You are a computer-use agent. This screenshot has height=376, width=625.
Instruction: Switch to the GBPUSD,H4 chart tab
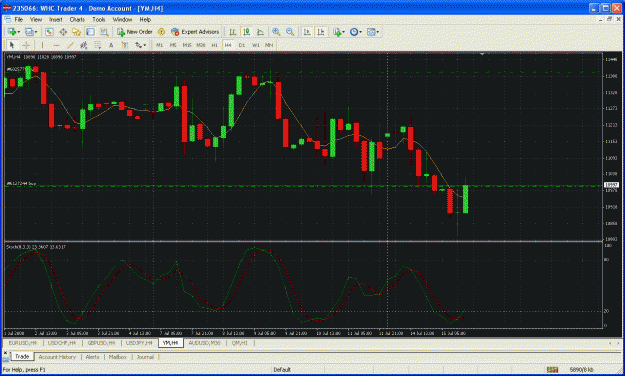[101, 343]
